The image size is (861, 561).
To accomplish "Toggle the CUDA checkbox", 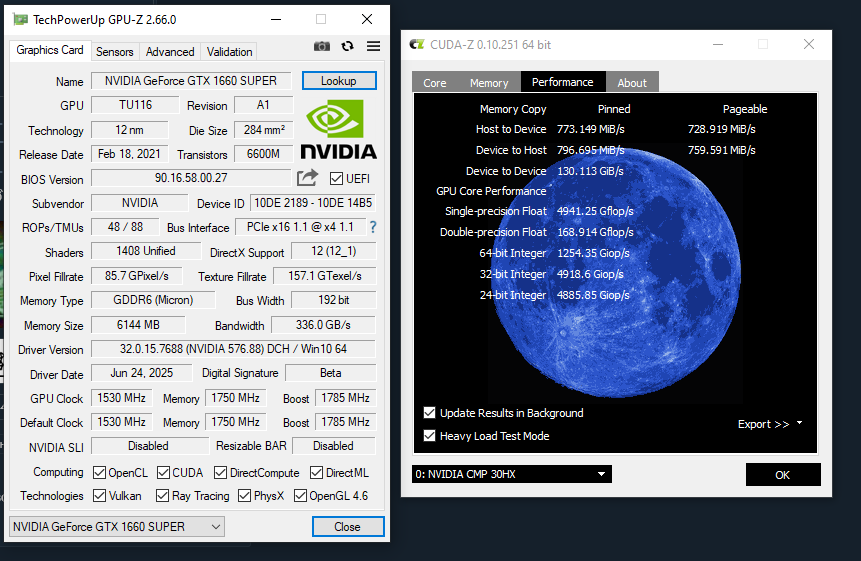I will click(163, 473).
